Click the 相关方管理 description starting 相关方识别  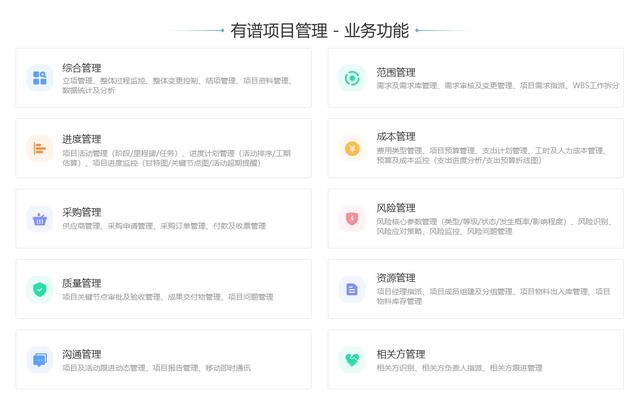coord(459,368)
